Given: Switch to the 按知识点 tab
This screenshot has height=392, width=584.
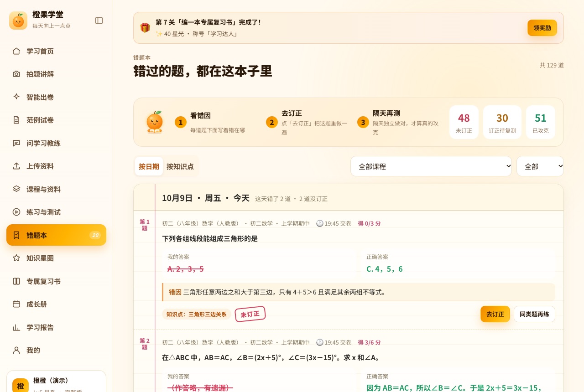Looking at the screenshot, I should pos(180,166).
